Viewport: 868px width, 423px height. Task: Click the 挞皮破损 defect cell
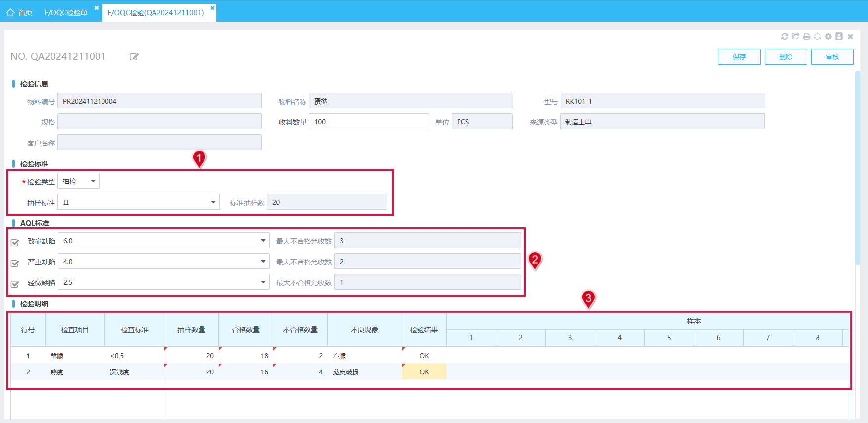point(364,372)
